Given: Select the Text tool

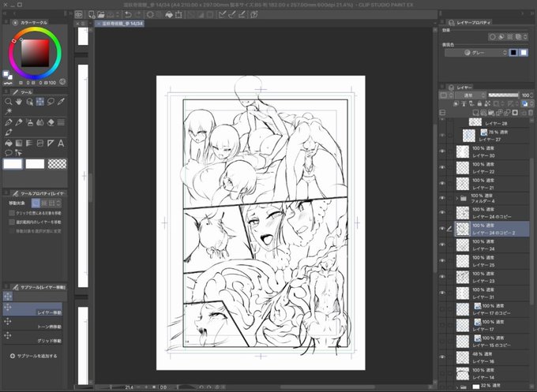Looking at the screenshot, I should [62, 144].
